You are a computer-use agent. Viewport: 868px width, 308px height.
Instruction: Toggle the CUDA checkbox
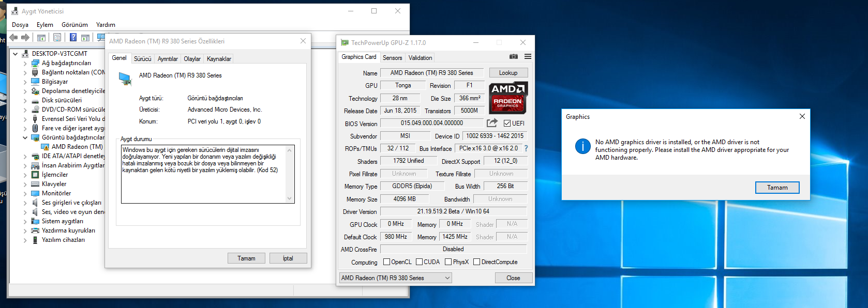[x=420, y=262]
